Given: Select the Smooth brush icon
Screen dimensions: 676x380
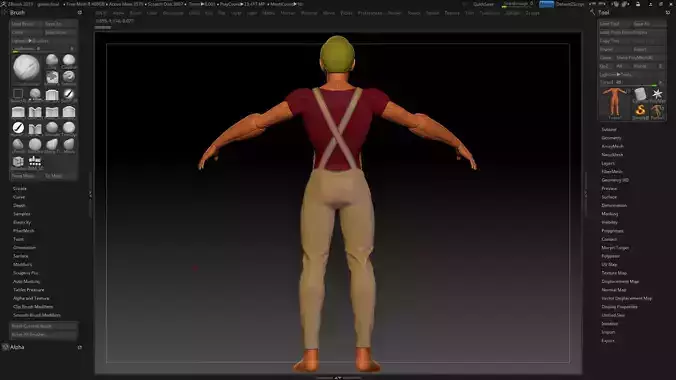Looking at the screenshot, I should point(52,129).
